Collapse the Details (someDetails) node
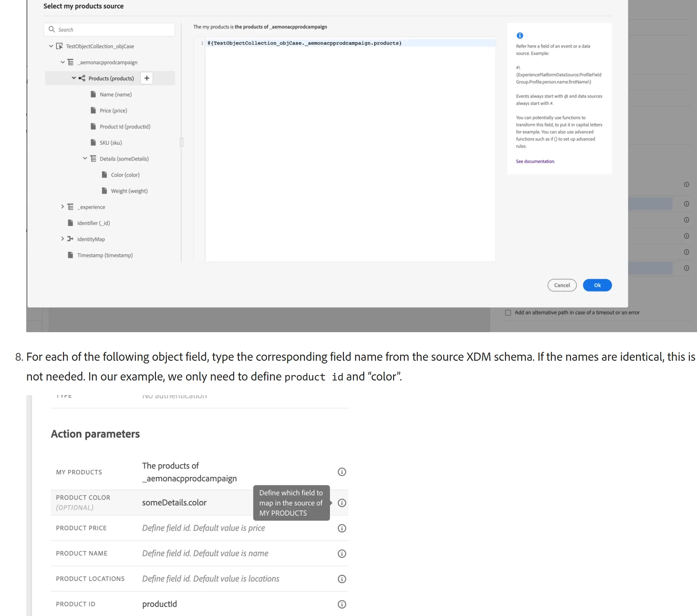 [x=85, y=158]
